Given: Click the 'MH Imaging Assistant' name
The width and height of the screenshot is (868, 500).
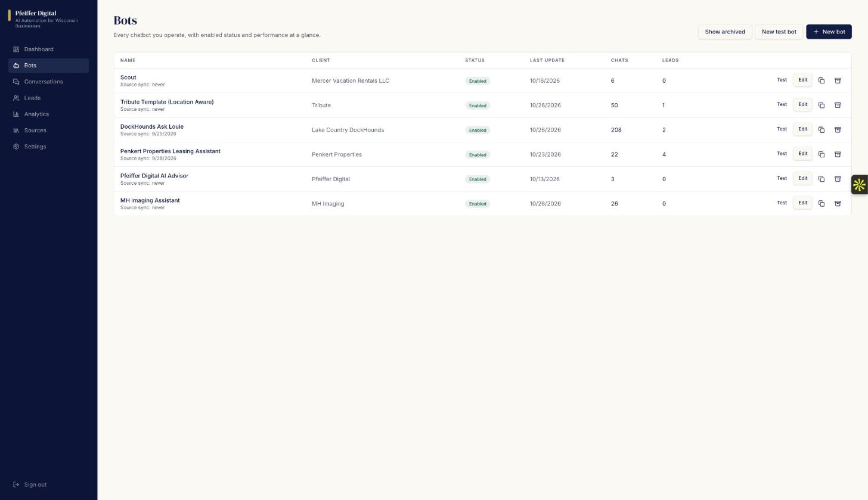Looking at the screenshot, I should point(150,200).
